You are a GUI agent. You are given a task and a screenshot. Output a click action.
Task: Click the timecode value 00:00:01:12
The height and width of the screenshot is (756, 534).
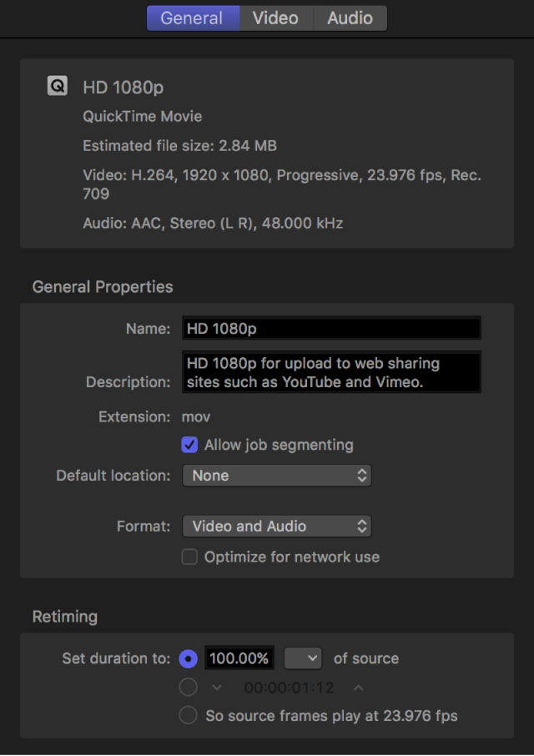point(286,687)
